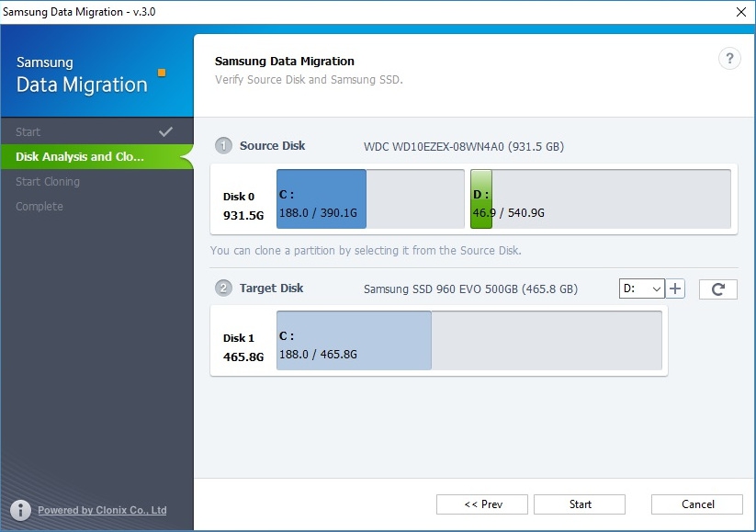Image resolution: width=756 pixels, height=532 pixels.
Task: Click source disk name WDC WD10EZEX-08WN4A0
Action: 464,147
